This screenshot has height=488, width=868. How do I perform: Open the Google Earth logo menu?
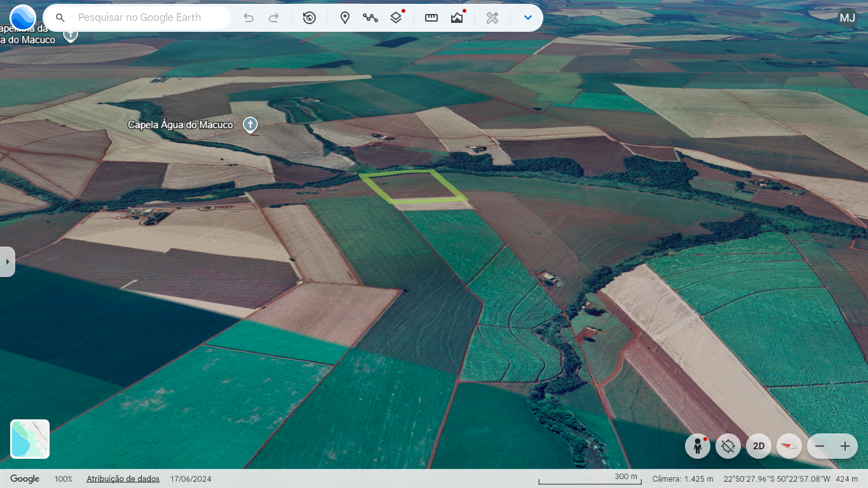click(23, 18)
